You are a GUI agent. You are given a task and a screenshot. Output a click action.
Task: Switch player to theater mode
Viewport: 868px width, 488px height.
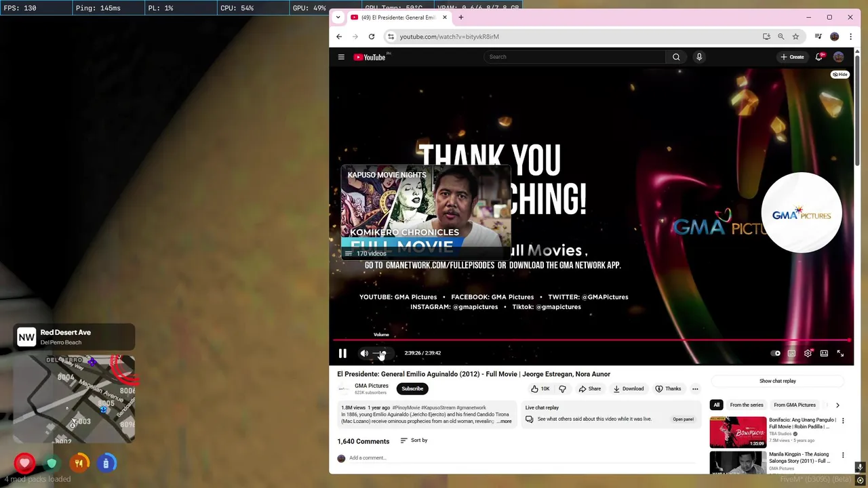click(824, 353)
